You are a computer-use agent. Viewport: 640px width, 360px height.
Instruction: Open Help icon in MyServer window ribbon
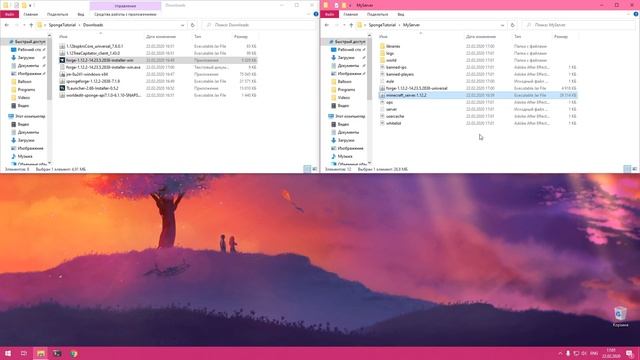point(636,14)
